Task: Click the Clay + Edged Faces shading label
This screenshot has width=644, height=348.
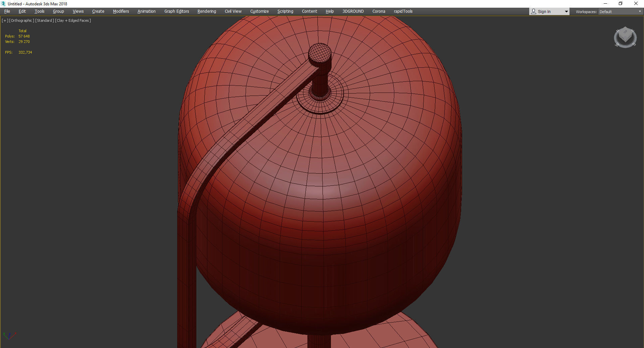Action: tap(73, 20)
